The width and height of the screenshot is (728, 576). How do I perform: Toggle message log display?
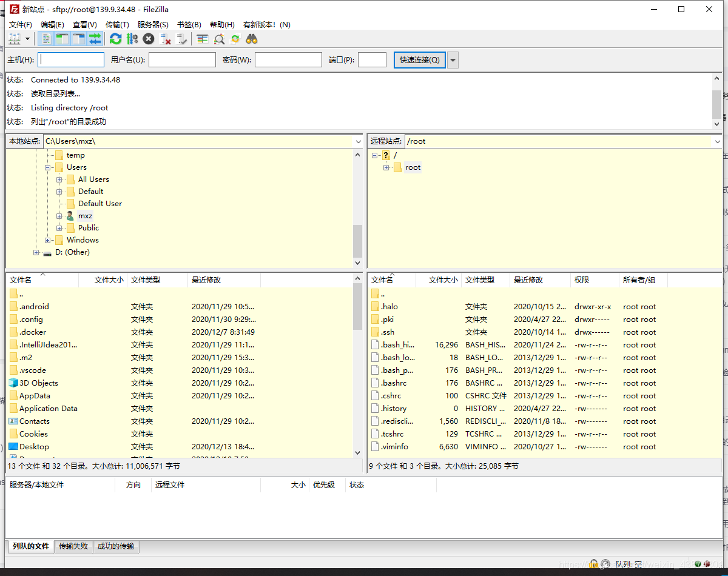pyautogui.click(x=46, y=39)
